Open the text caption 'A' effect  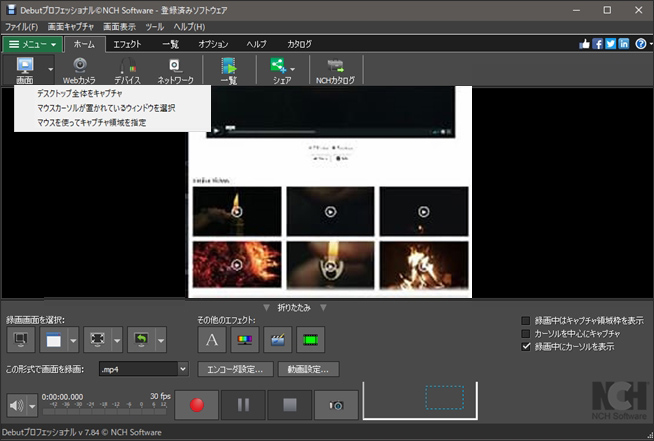[x=212, y=340]
